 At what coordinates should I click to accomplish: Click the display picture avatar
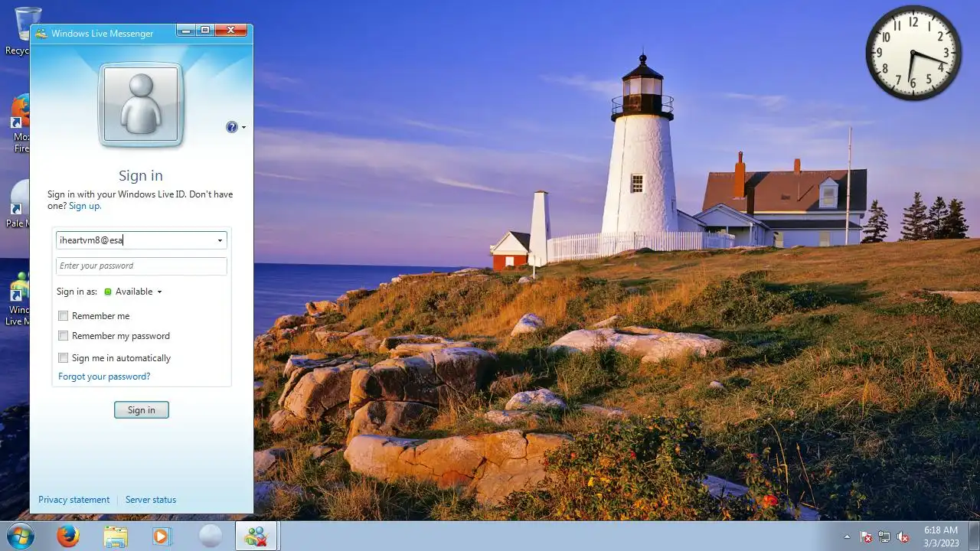pyautogui.click(x=141, y=105)
